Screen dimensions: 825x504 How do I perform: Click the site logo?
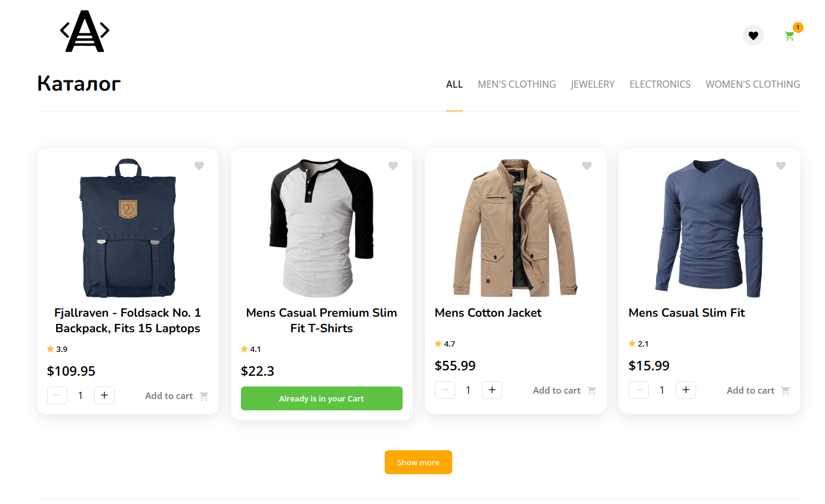tap(85, 31)
